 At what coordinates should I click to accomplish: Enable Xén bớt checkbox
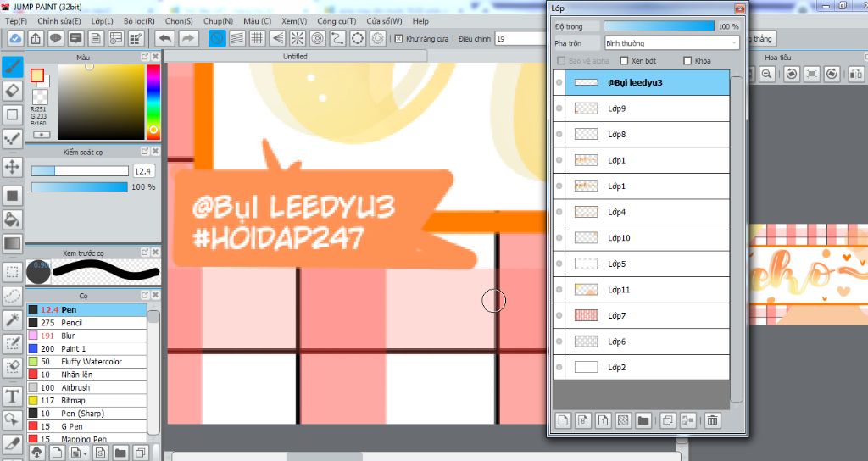(x=625, y=61)
